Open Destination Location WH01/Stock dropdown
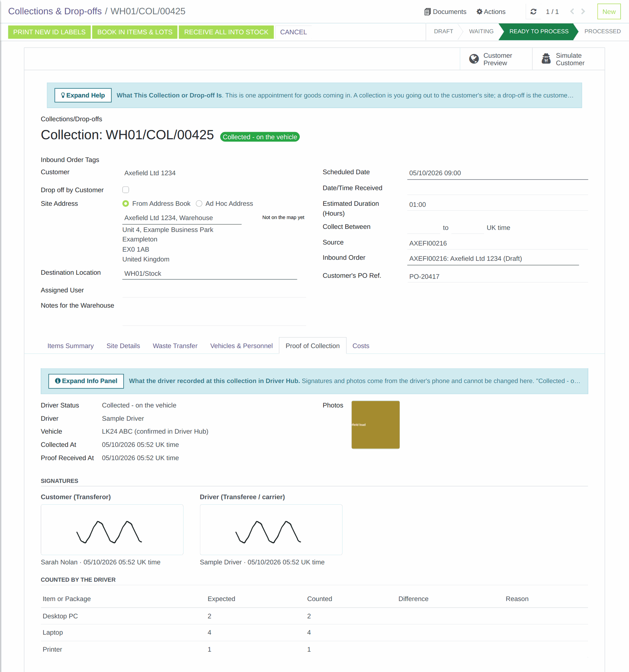This screenshot has height=672, width=629. click(209, 273)
